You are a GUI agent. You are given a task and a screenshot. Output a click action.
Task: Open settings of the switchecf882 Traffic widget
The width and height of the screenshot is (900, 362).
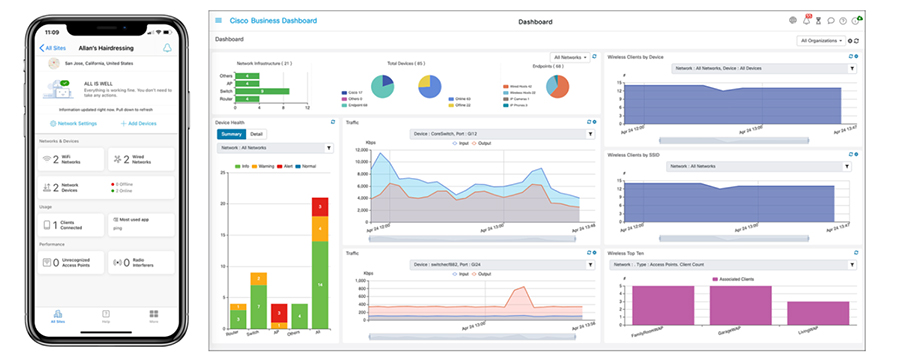594,252
